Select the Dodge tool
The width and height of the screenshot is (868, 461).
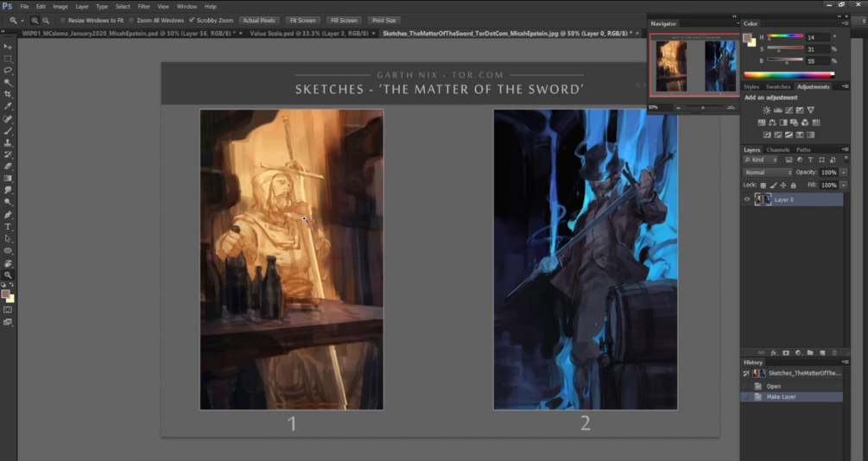click(x=8, y=203)
